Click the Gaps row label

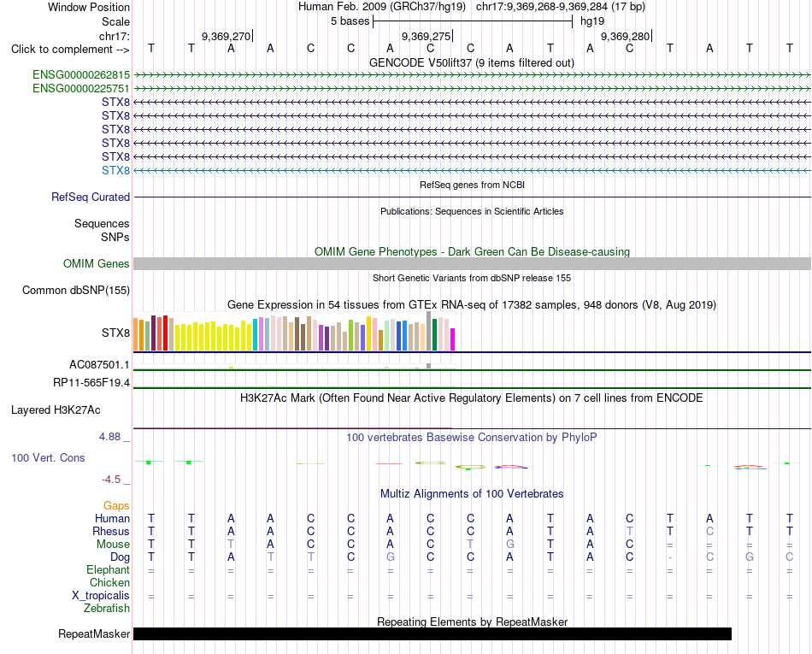(x=116, y=506)
